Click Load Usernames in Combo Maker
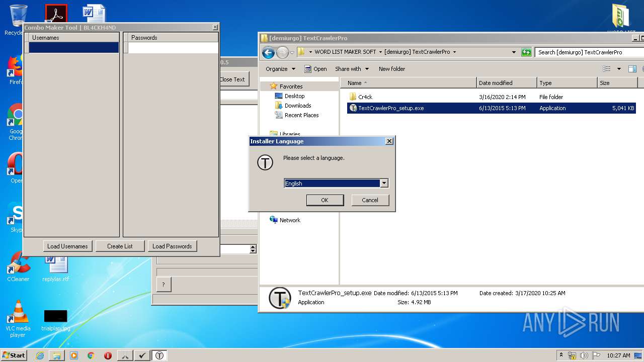This screenshot has width=644, height=362. tap(67, 246)
